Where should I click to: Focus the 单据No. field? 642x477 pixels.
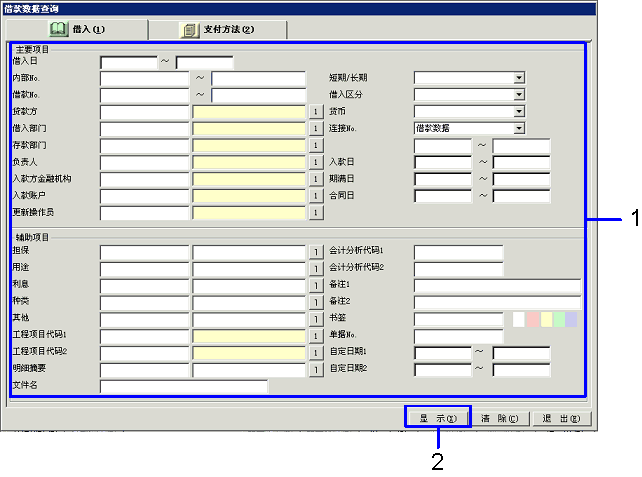[459, 336]
